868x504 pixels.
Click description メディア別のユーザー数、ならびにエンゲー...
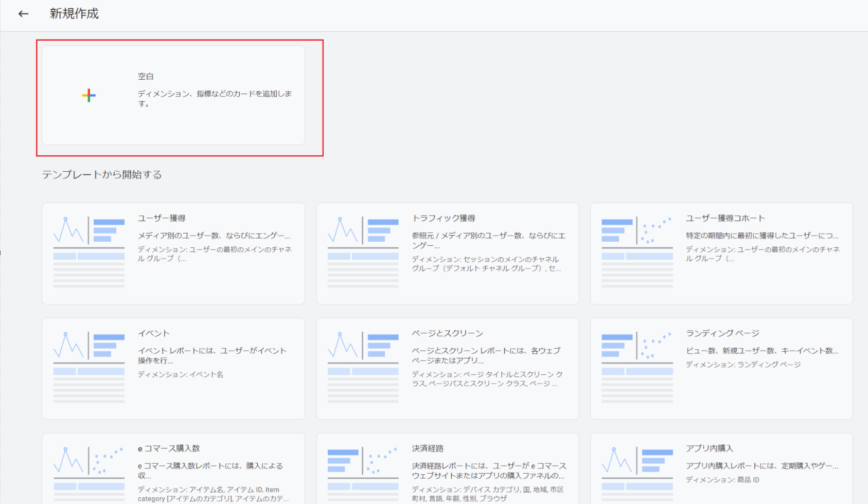click(x=214, y=236)
